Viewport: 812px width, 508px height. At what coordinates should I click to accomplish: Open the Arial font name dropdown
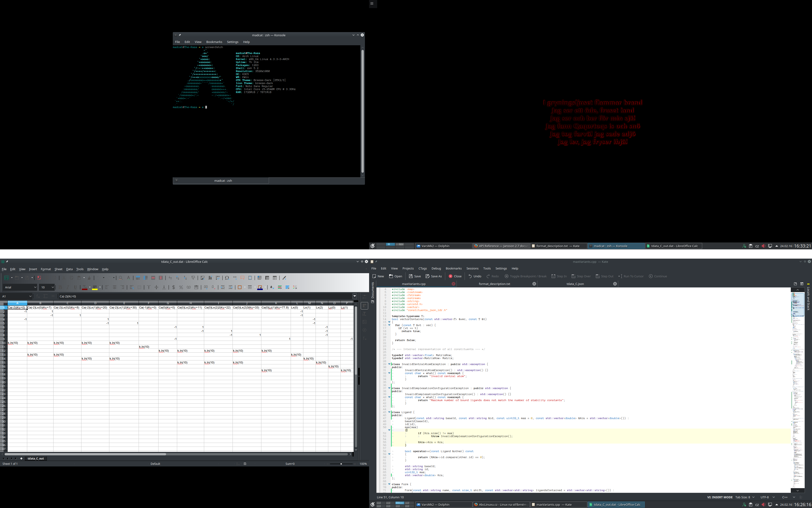[x=35, y=287]
